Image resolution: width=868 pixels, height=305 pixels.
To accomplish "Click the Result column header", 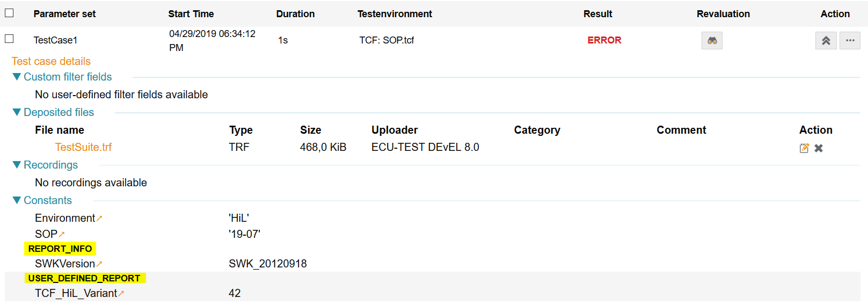I will (597, 14).
